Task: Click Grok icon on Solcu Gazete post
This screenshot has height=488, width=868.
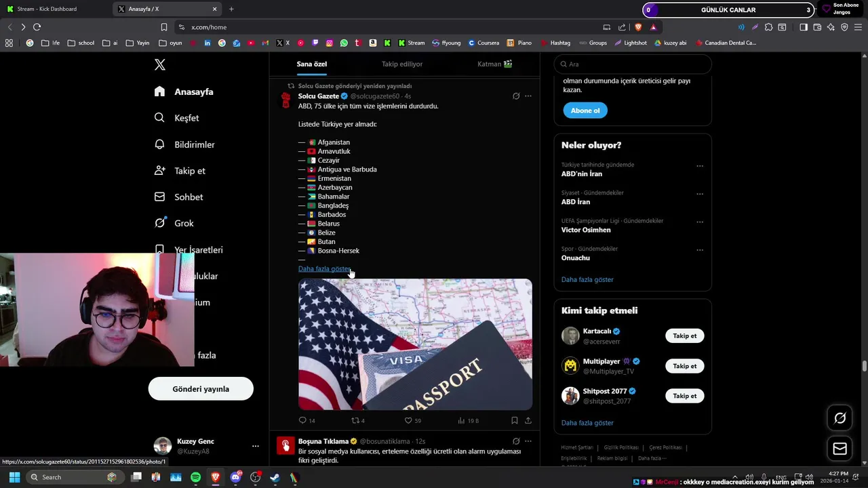Action: pos(516,96)
